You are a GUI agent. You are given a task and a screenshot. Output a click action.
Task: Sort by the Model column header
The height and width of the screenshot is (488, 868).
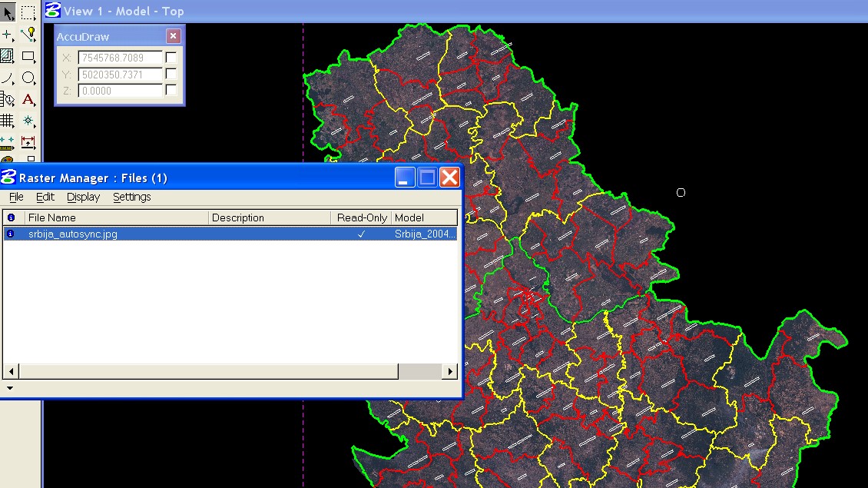pos(424,217)
